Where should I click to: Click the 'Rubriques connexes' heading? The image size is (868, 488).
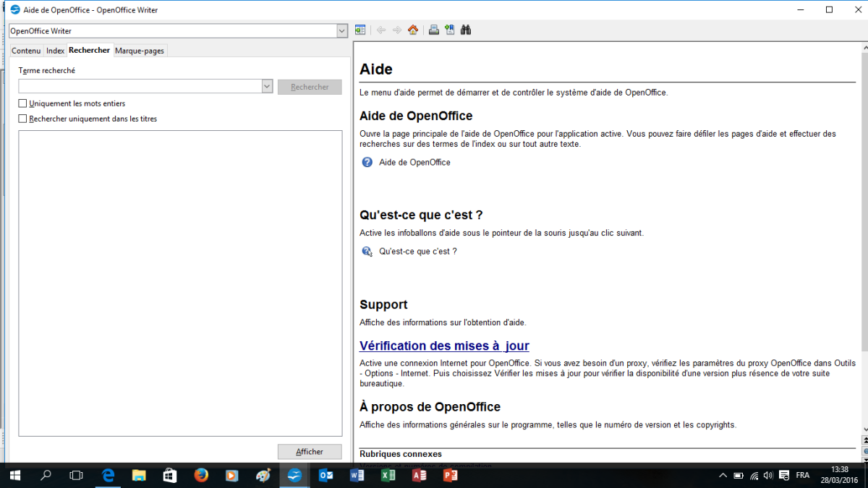tap(401, 454)
